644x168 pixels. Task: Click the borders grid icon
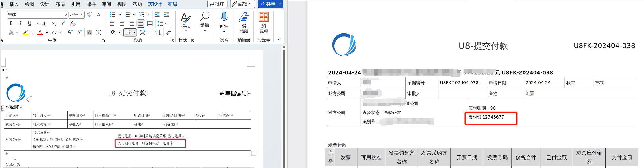point(127,32)
